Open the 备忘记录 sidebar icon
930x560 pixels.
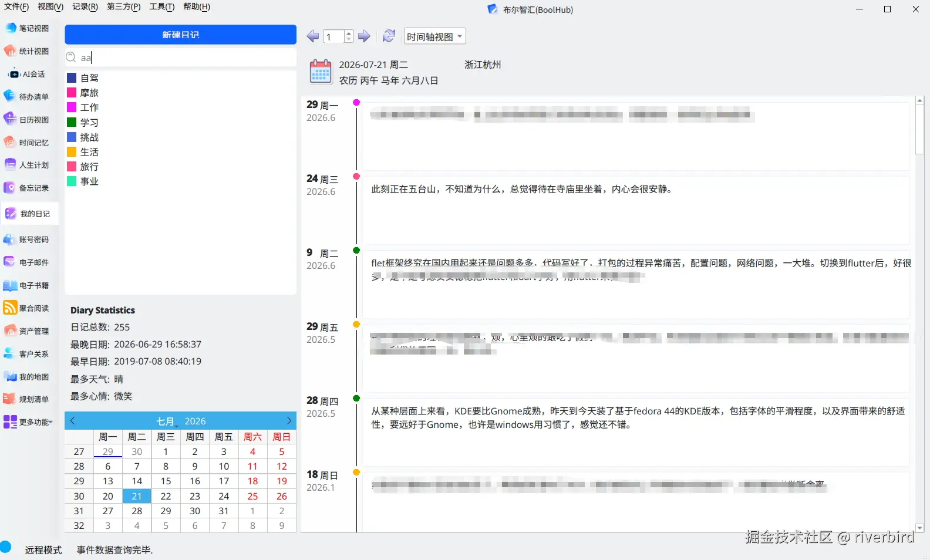[x=11, y=188]
